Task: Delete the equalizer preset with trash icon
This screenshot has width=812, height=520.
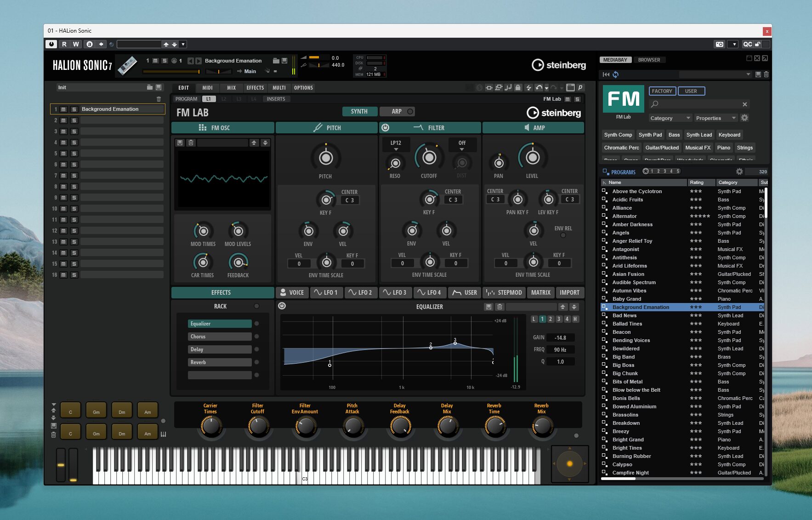Action: click(x=500, y=307)
